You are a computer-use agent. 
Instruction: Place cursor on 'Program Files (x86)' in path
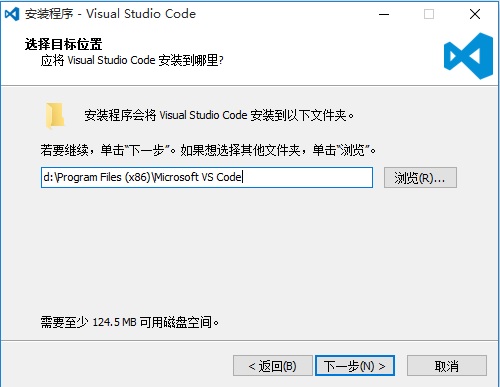tap(104, 177)
